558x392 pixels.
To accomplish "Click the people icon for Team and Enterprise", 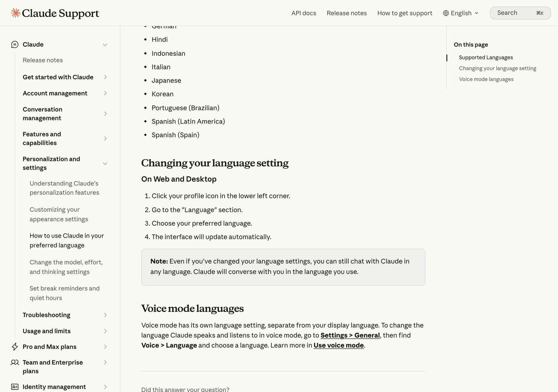I will pyautogui.click(x=15, y=362).
